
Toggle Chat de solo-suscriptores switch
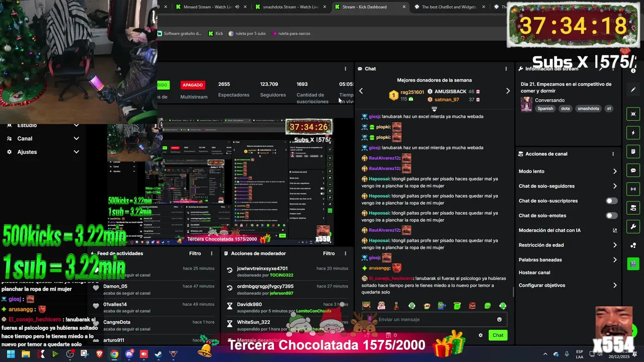click(x=611, y=201)
